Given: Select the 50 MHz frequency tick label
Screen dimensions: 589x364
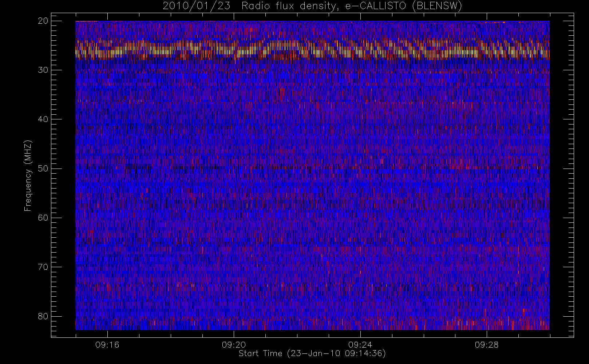Looking at the screenshot, I should coord(43,169).
